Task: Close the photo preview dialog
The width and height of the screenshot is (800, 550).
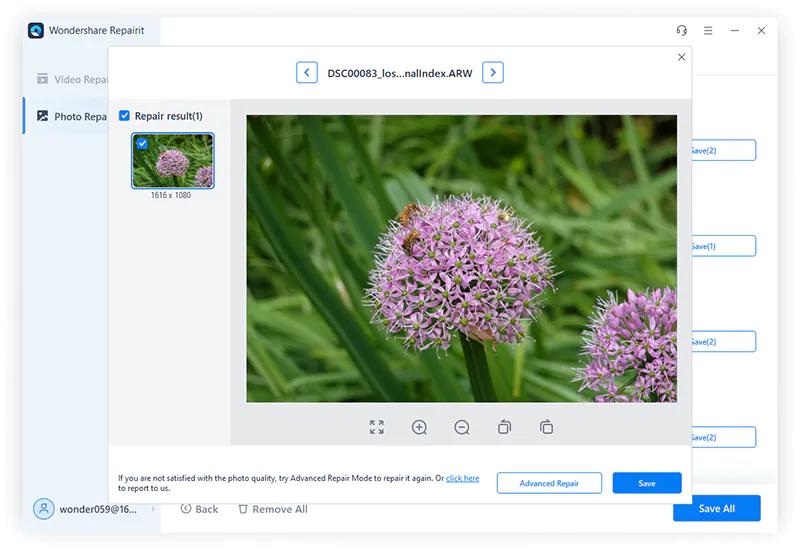Action: [x=681, y=57]
